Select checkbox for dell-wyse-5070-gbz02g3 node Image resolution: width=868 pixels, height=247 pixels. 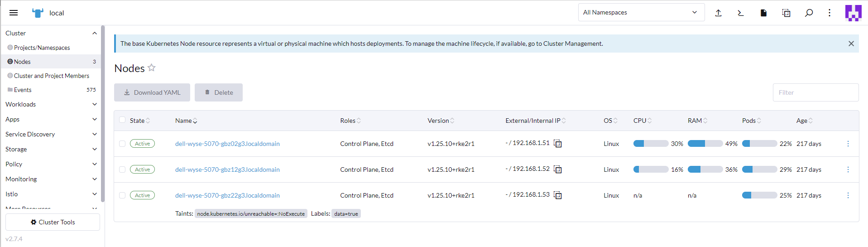coord(122,144)
